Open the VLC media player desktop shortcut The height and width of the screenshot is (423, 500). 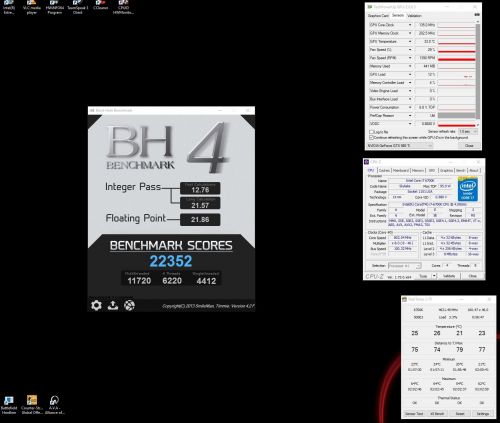pyautogui.click(x=32, y=7)
